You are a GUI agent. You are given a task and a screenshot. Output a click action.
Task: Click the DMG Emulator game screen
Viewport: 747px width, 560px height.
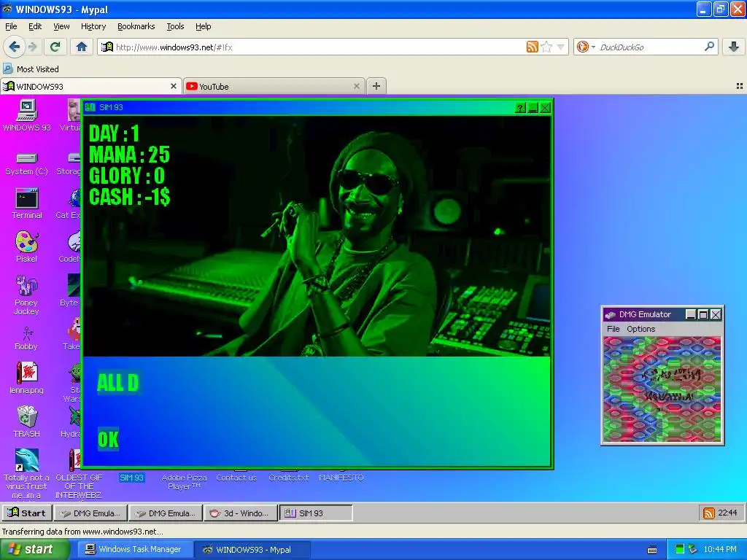[x=662, y=389]
